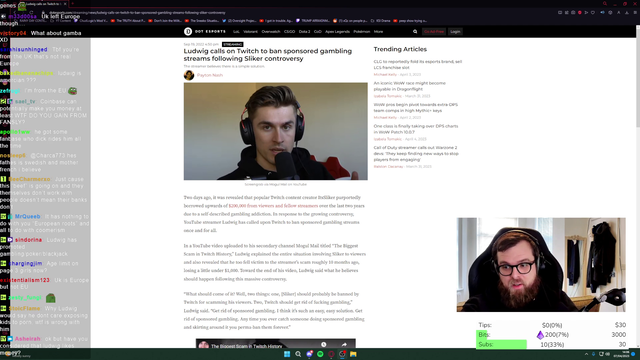Open the CoD nav menu item
Screen dimensions: 640x360
318,31
